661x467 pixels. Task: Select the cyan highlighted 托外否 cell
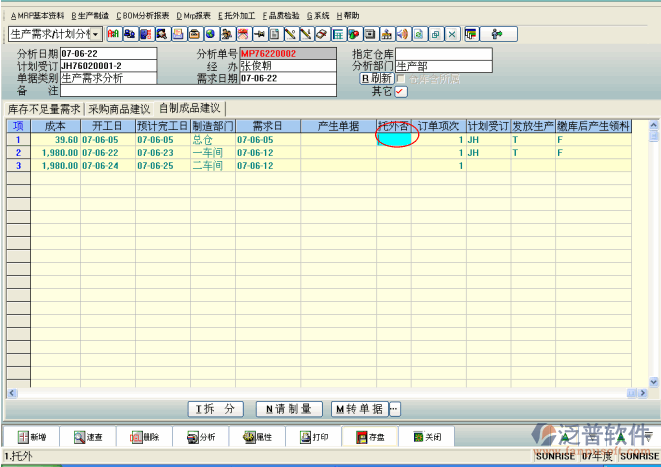pyautogui.click(x=394, y=140)
